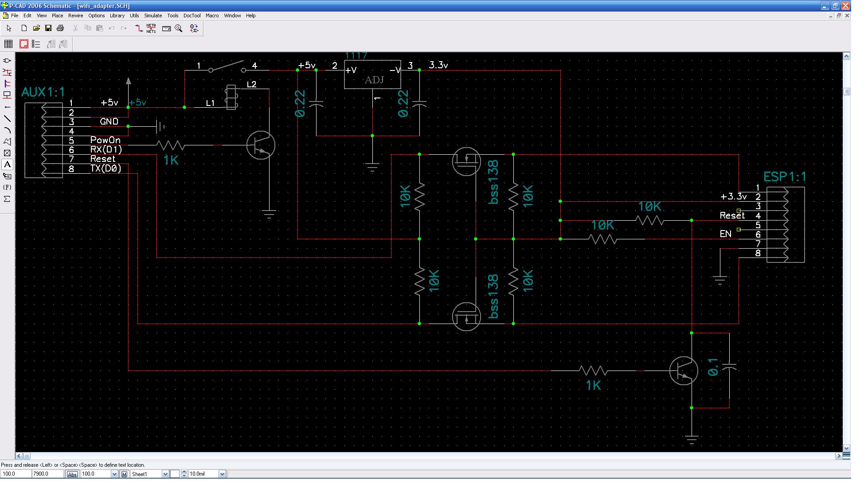Toggle the M macro record button
The height and width of the screenshot is (488, 868).
point(124,474)
